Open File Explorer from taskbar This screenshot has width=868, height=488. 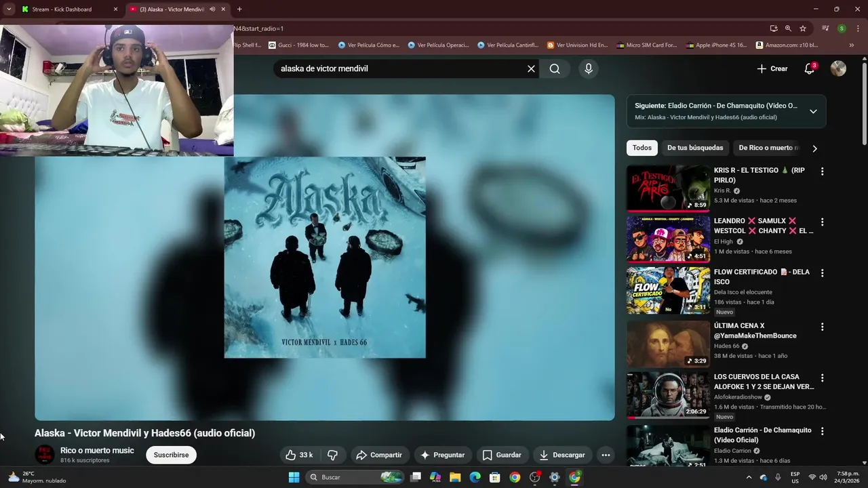(x=455, y=477)
